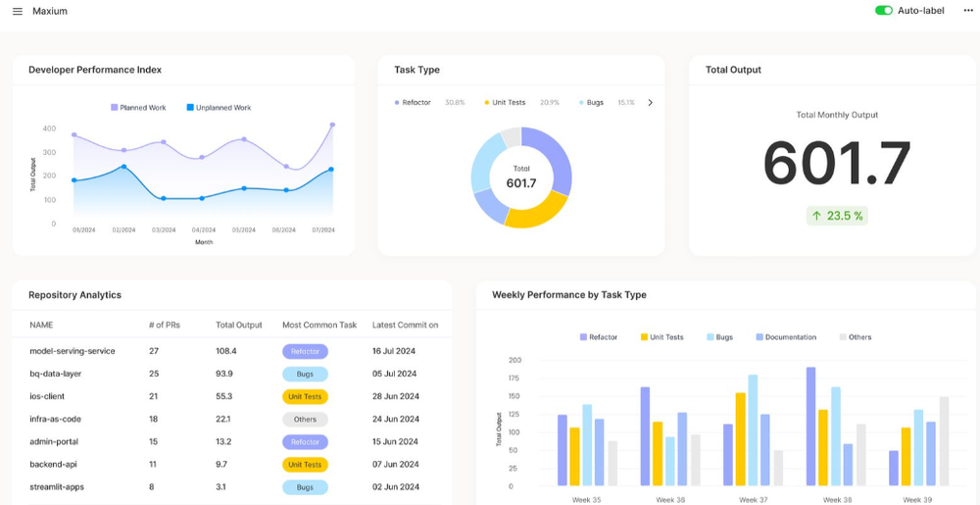Click the Maxium app title
The width and height of the screenshot is (980, 505).
coord(50,11)
